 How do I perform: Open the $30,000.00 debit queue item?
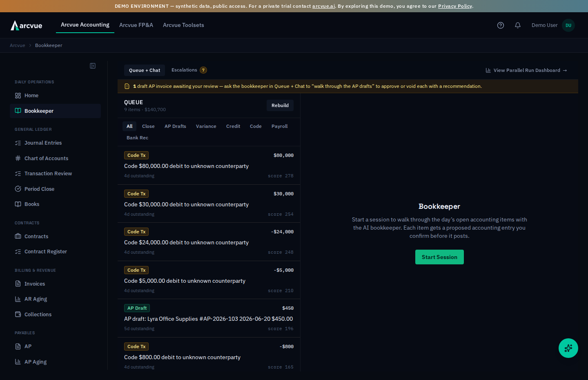click(209, 203)
